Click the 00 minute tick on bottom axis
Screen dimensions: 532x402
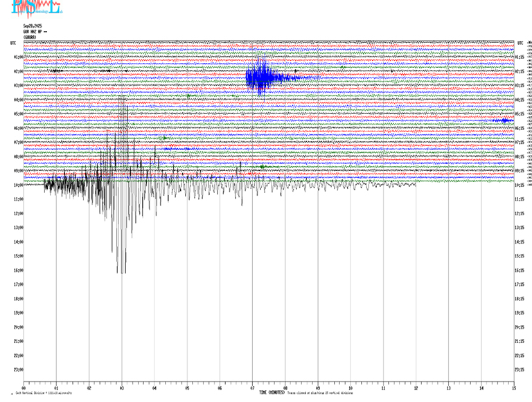pos(24,388)
